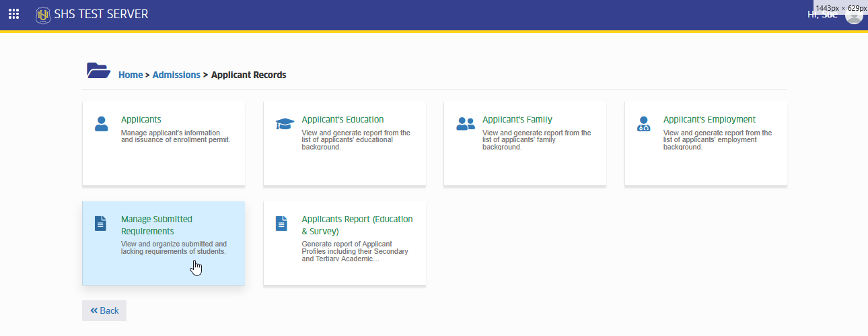
Task: Click the Applicant's Employment doctor icon
Action: [x=644, y=124]
